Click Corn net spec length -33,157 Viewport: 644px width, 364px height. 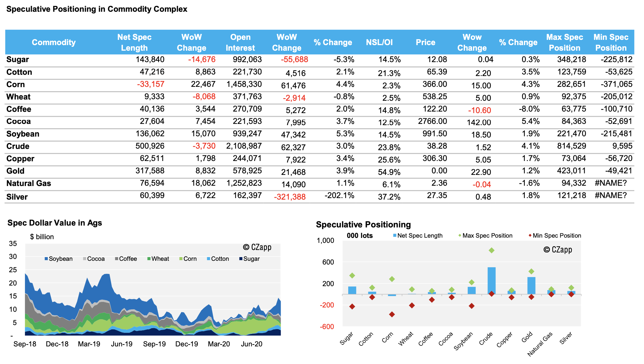(x=151, y=84)
